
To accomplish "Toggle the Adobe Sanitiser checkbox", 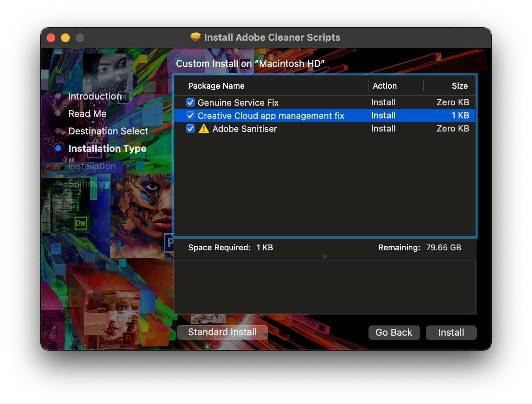I will pos(190,129).
